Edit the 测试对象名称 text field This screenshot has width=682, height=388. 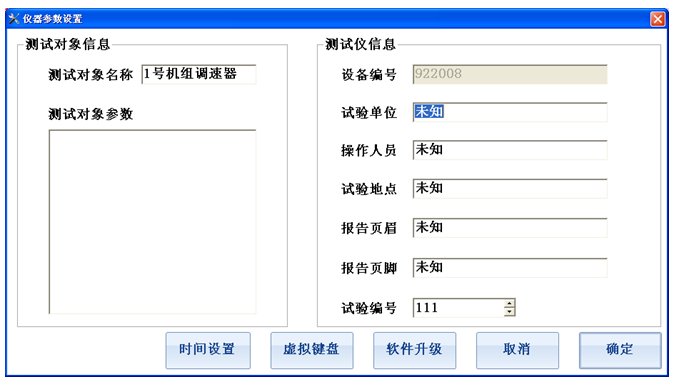(x=199, y=74)
